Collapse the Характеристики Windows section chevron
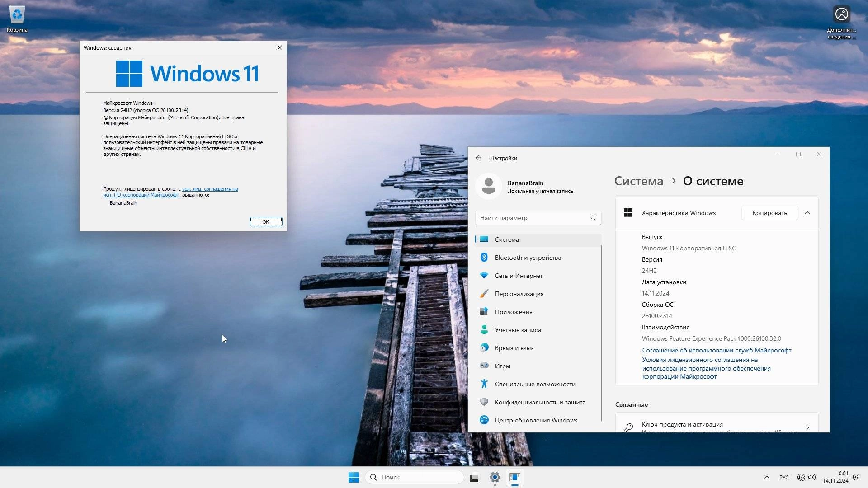Viewport: 868px width, 488px height. 807,213
